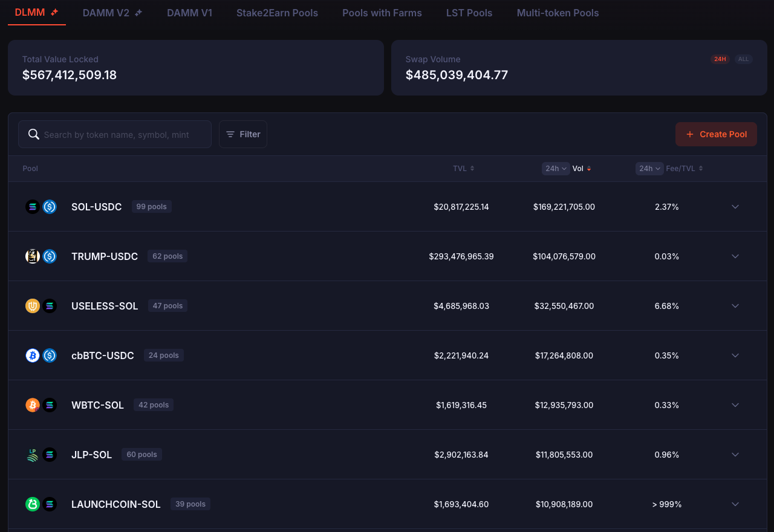Focus the token search input field
Viewport: 774px width, 532px height.
(x=115, y=134)
